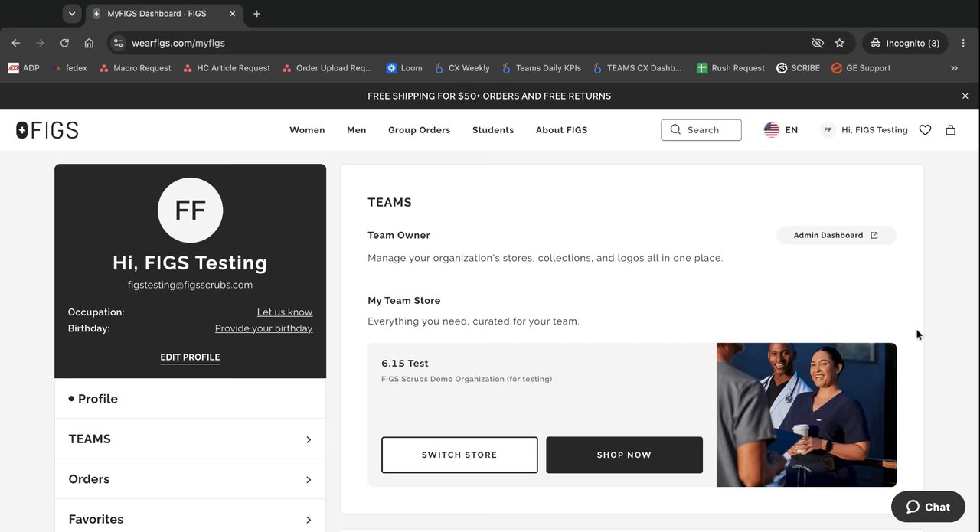Screen dimensions: 980x532
Task: Open the fedex bookmark
Action: [x=70, y=68]
